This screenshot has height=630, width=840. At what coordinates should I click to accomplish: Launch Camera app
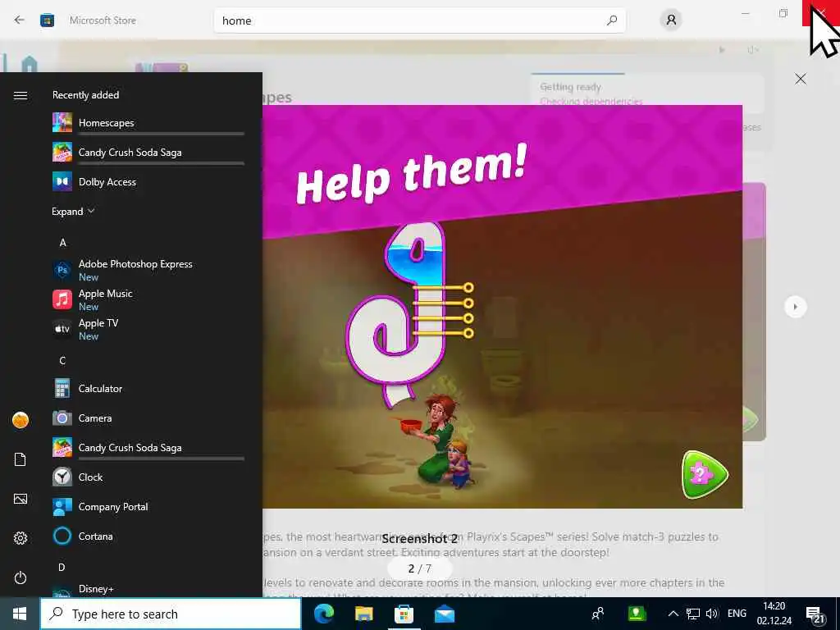click(148, 418)
